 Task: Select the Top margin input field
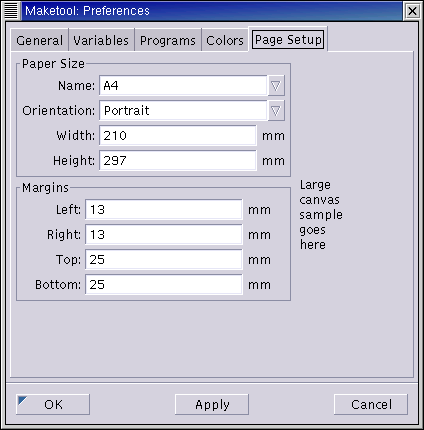[x=164, y=260]
